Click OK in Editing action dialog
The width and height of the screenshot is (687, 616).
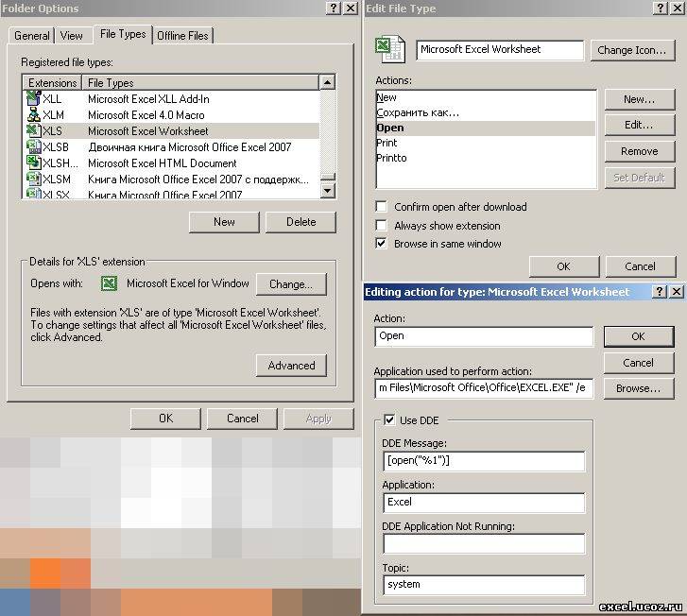(639, 336)
